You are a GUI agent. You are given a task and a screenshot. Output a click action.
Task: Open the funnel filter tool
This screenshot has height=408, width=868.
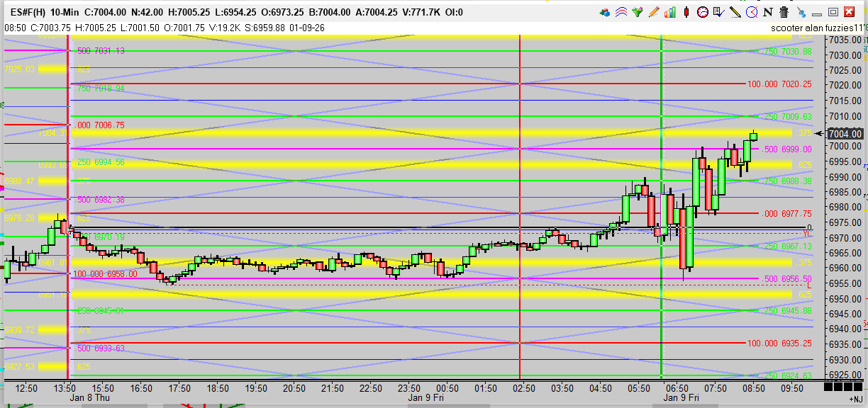(x=638, y=12)
